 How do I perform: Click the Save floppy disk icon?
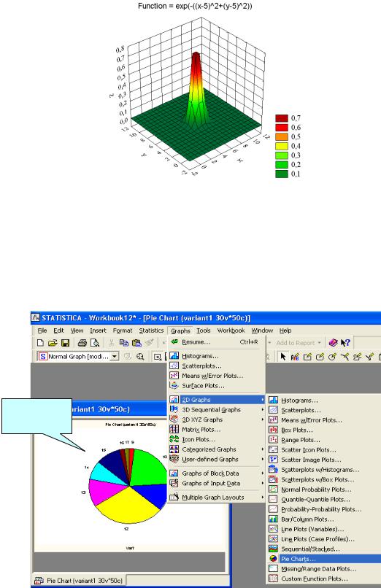pos(65,342)
